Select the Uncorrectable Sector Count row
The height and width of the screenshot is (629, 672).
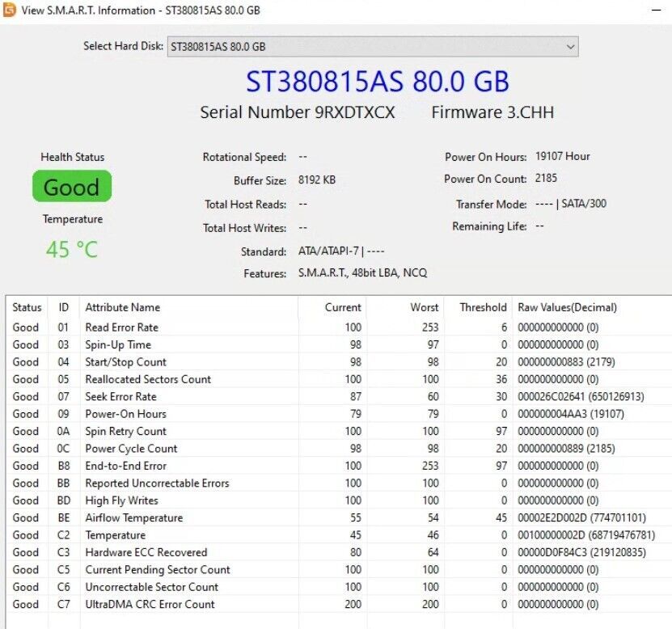click(339, 587)
